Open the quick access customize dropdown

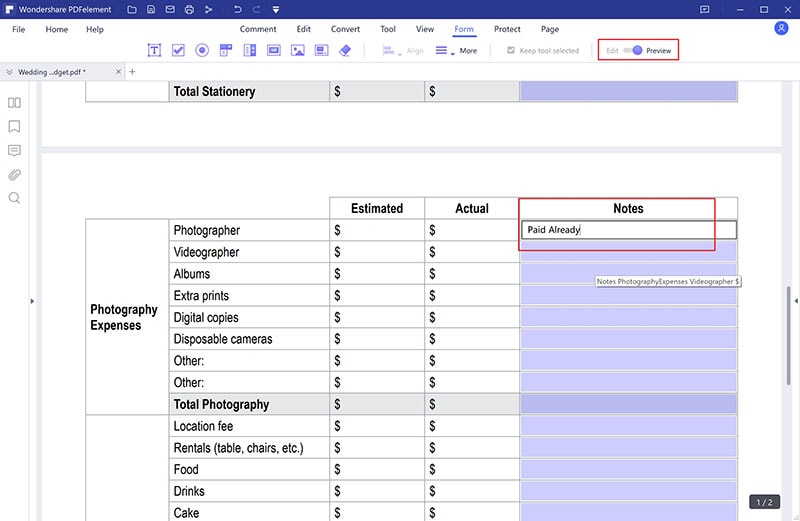pyautogui.click(x=276, y=9)
